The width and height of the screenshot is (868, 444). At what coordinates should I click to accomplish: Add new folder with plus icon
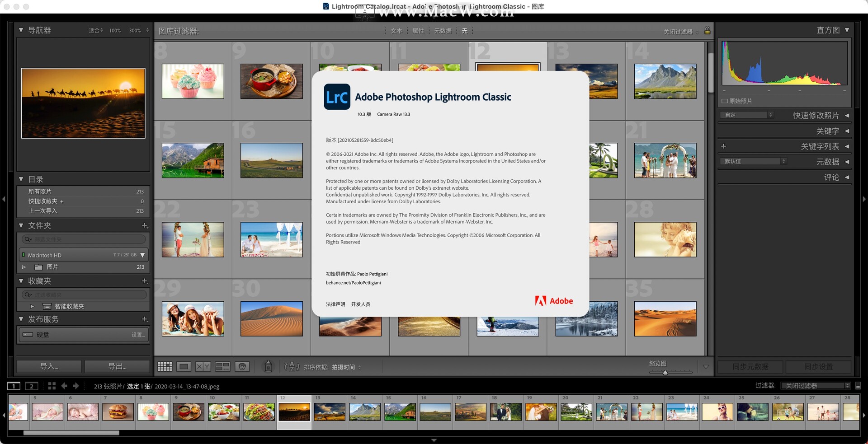click(145, 225)
